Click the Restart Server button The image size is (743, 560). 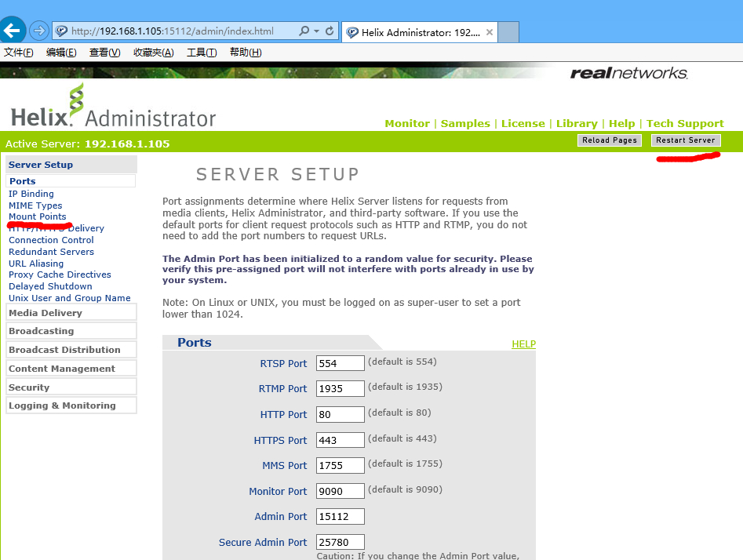686,140
